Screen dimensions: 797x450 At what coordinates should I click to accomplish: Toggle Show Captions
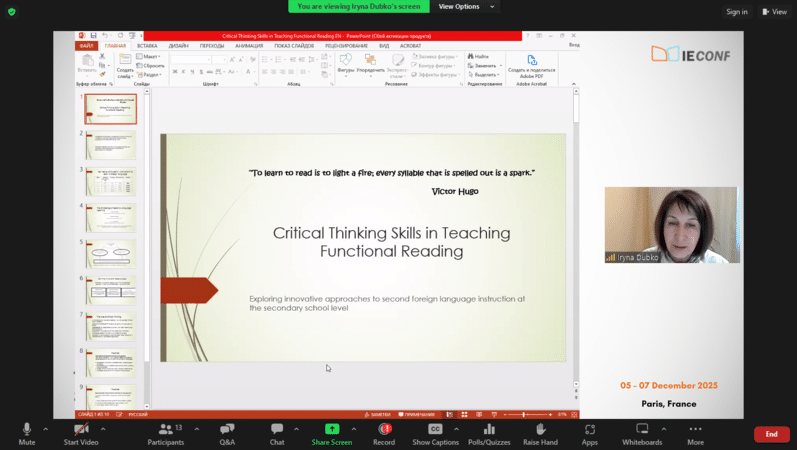coord(435,433)
